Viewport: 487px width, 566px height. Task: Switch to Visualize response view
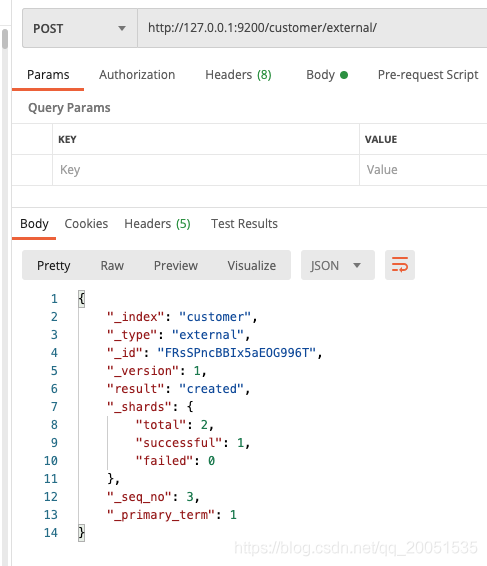point(252,265)
